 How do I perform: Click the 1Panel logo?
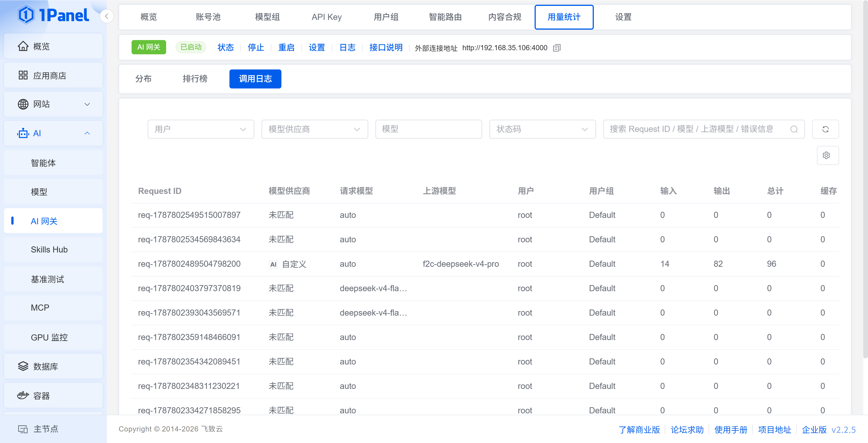[x=53, y=15]
